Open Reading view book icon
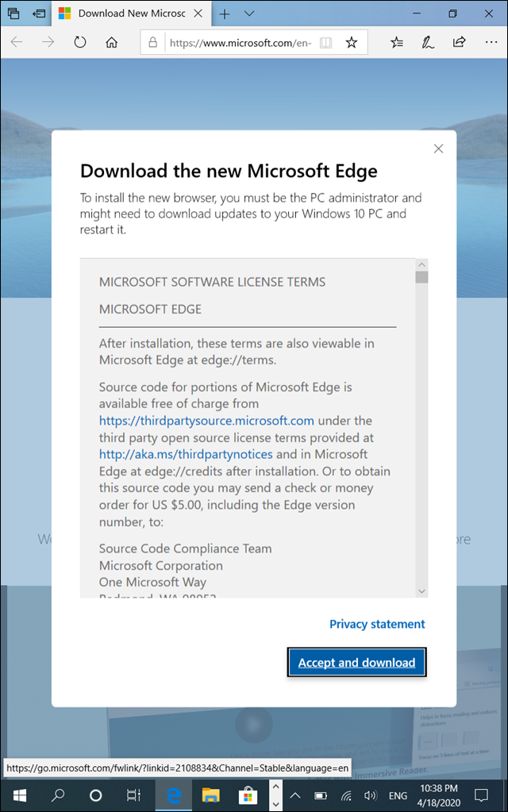The height and width of the screenshot is (812, 508). pos(325,42)
